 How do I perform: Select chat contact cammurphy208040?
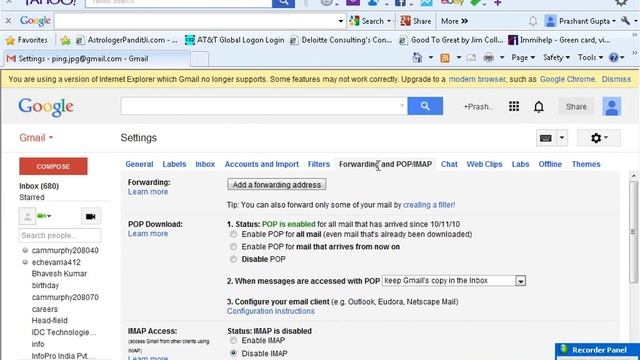coord(65,250)
